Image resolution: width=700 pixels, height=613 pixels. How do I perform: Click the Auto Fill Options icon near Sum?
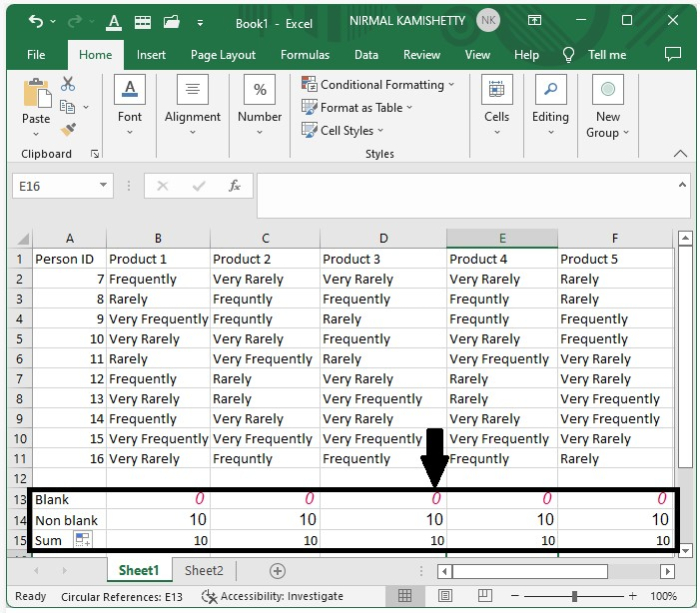(x=83, y=539)
